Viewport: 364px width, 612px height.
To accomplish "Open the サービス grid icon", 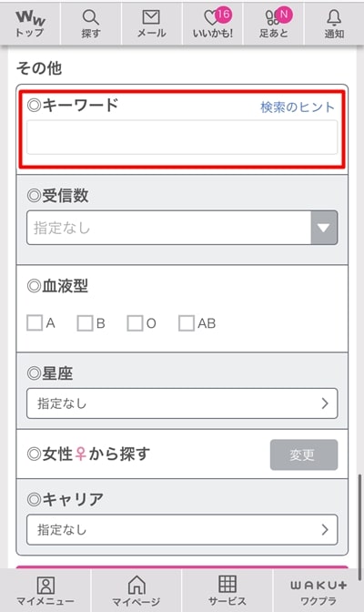I will 227,590.
